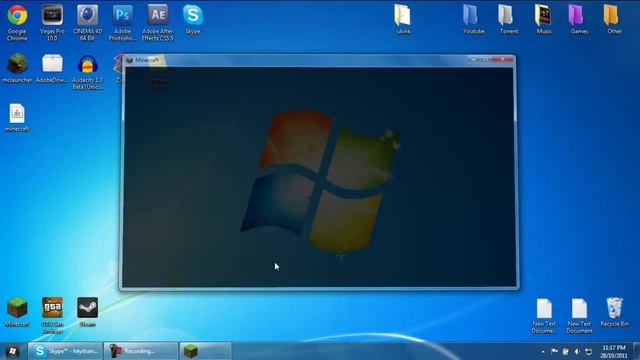Click the tray icon next to the flag
The height and width of the screenshot is (360, 640).
[565, 351]
